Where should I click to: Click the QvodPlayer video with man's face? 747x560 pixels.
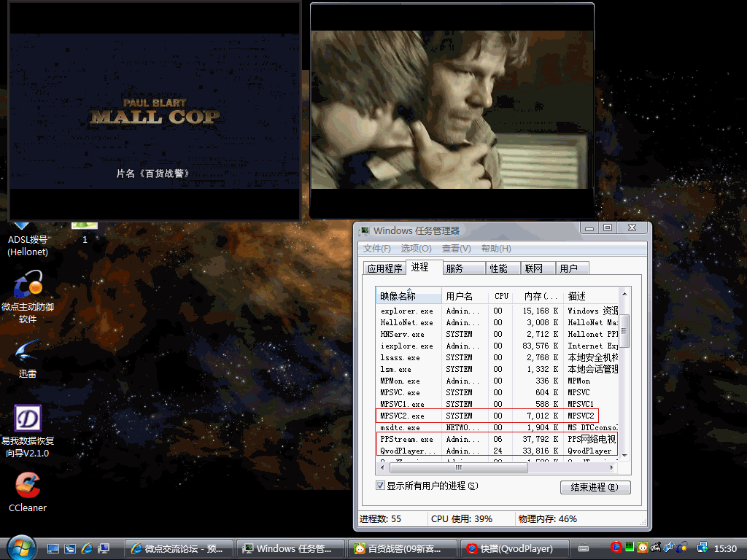pyautogui.click(x=452, y=110)
